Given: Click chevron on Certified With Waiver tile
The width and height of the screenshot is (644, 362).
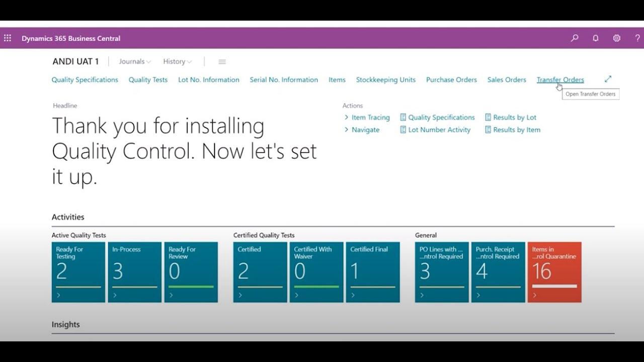Looking at the screenshot, I should pyautogui.click(x=296, y=295).
